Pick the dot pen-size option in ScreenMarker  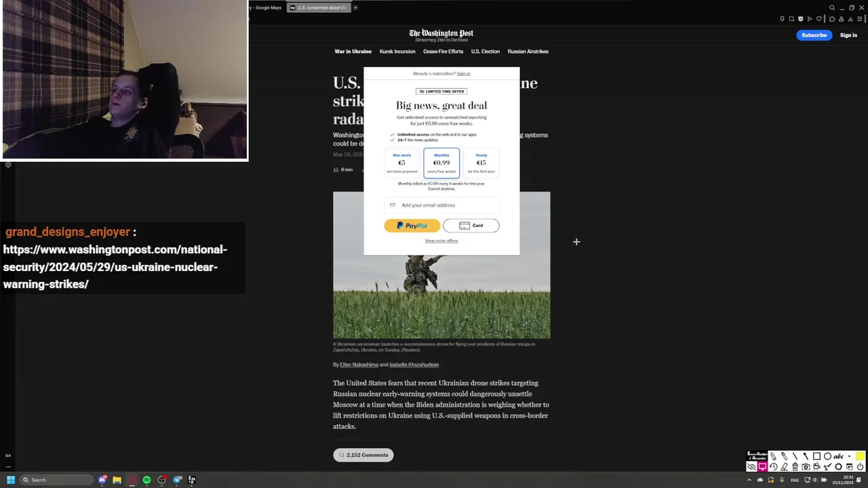[x=849, y=456]
